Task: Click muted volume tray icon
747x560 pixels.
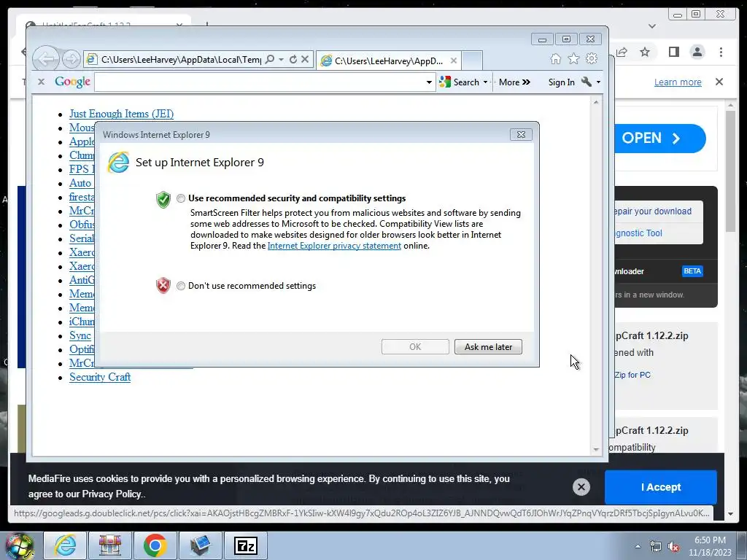Action: pyautogui.click(x=673, y=547)
